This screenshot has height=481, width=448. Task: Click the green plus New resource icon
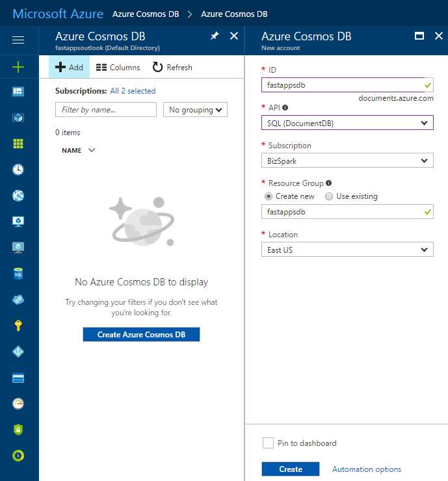click(x=18, y=67)
